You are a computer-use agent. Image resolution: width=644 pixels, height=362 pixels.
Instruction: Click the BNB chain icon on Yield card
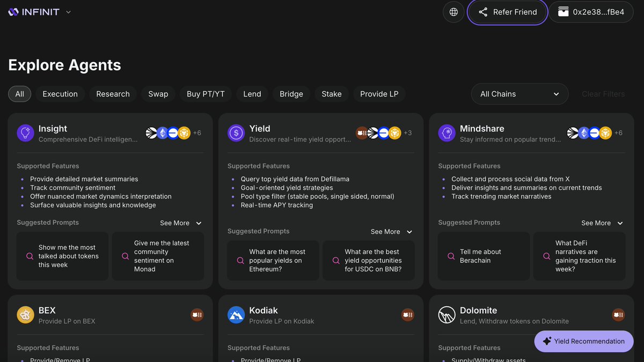(395, 133)
